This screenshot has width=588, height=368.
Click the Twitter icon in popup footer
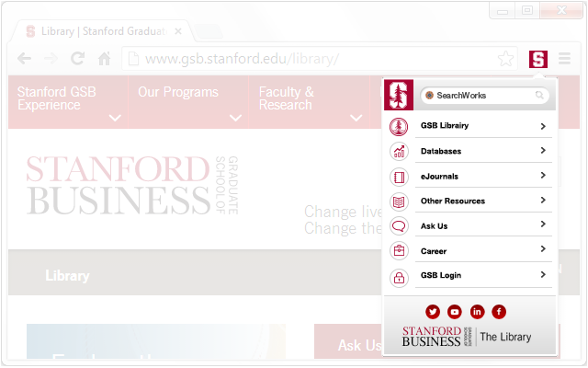[433, 312]
